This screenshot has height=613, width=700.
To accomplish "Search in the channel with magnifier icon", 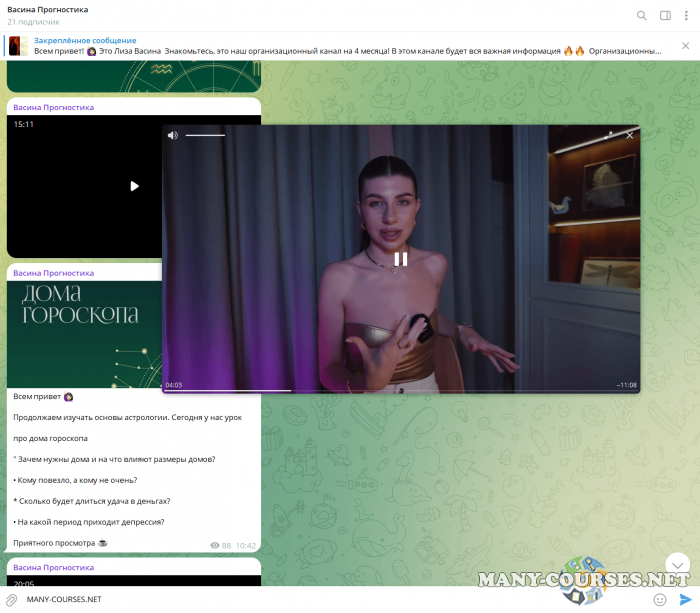I will coord(642,15).
